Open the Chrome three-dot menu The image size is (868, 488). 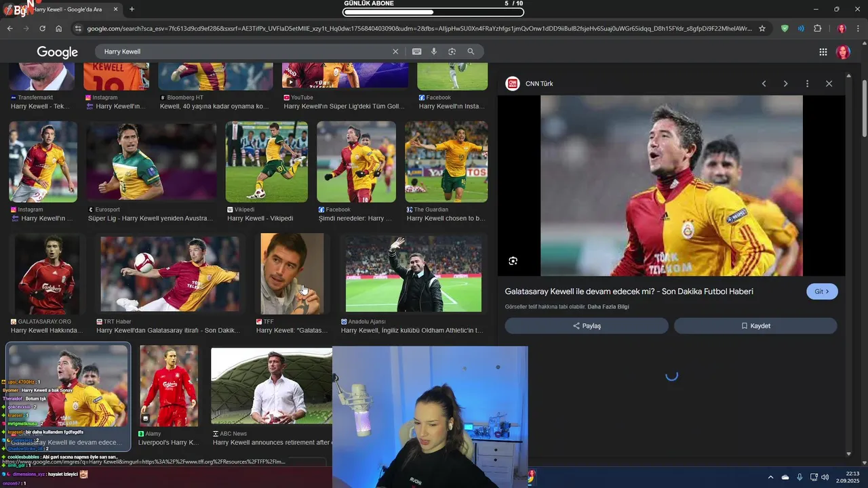[x=858, y=28]
